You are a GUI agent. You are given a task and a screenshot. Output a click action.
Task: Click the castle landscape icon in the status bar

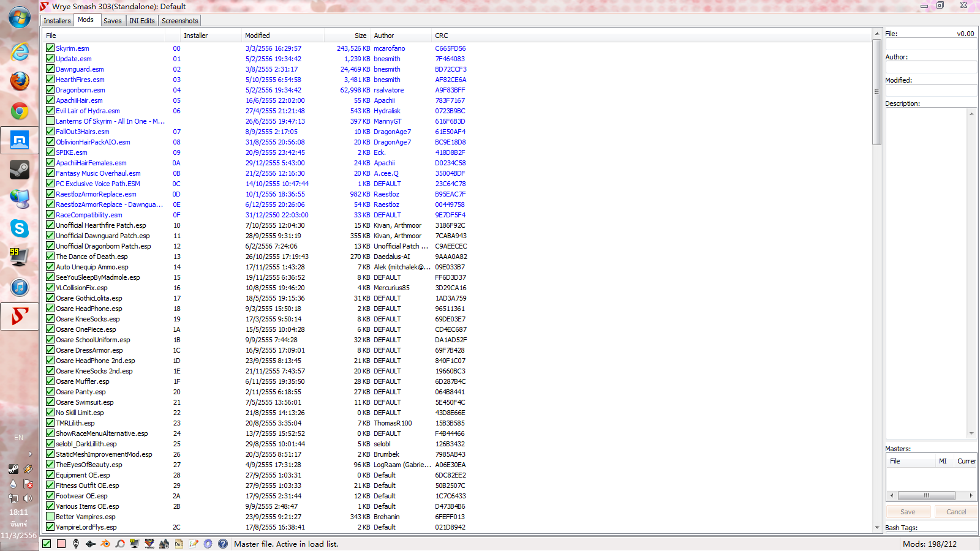[164, 544]
